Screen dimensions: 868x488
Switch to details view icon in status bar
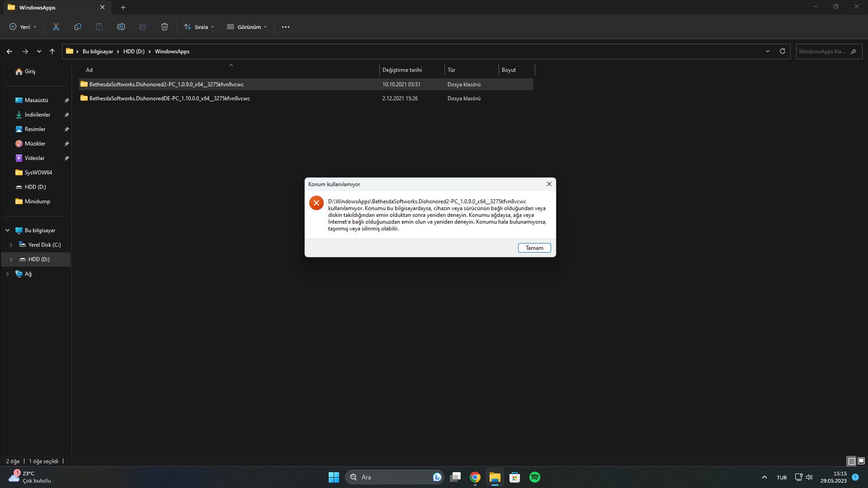pyautogui.click(x=851, y=461)
